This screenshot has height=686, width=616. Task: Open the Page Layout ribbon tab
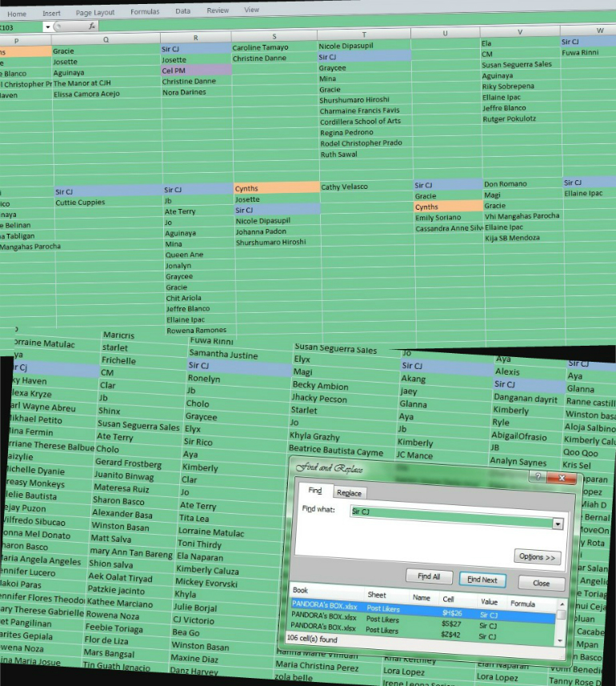click(94, 13)
